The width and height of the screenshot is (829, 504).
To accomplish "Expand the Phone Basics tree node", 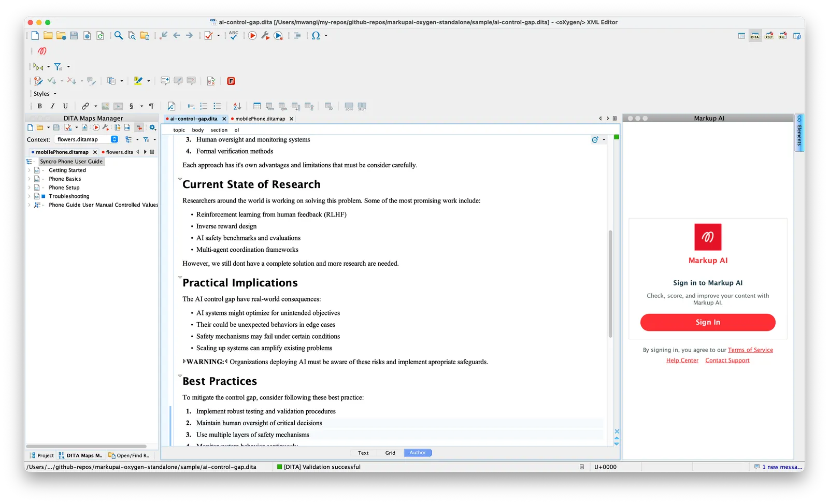I will click(29, 179).
